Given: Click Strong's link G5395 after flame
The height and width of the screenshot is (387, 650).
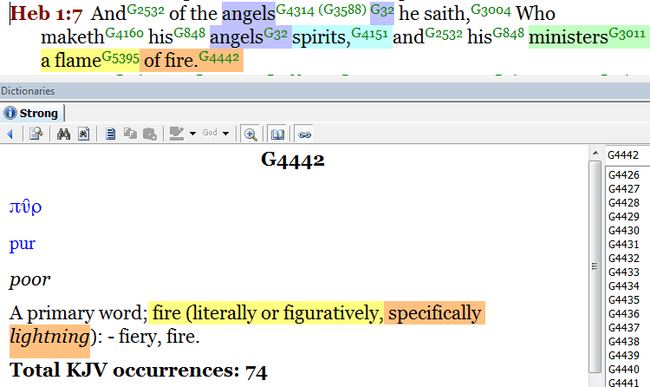Looking at the screenshot, I should coord(120,57).
